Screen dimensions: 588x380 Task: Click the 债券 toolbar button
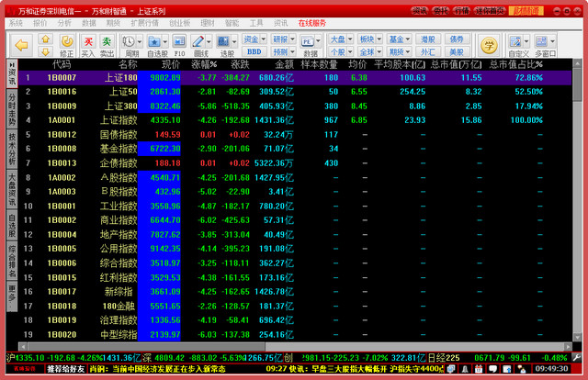(457, 39)
